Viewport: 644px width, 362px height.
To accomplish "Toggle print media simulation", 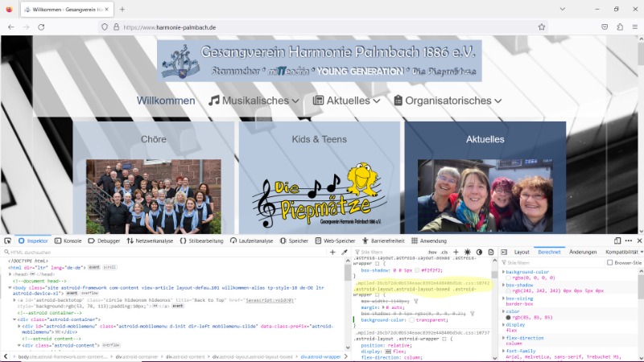I will [x=490, y=252].
